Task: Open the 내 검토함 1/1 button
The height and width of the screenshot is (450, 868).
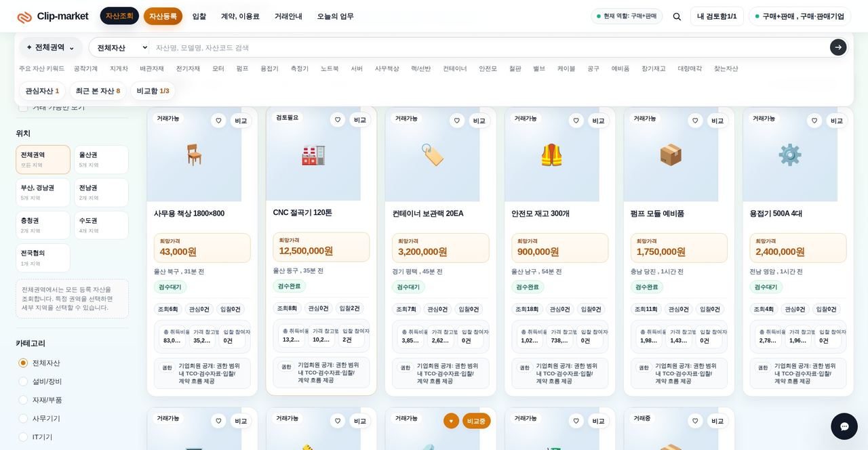Action: pyautogui.click(x=717, y=16)
